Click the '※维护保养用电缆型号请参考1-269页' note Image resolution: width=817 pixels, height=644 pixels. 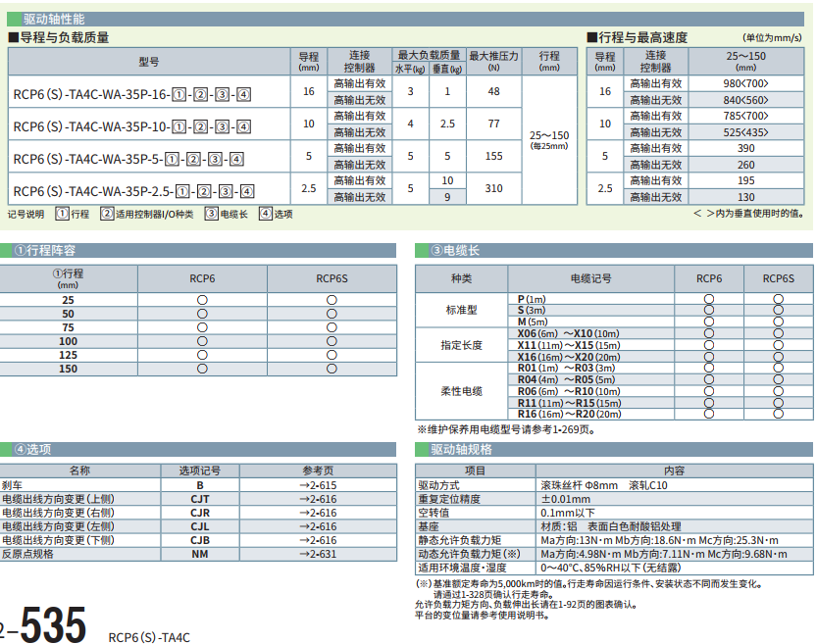pos(506,429)
